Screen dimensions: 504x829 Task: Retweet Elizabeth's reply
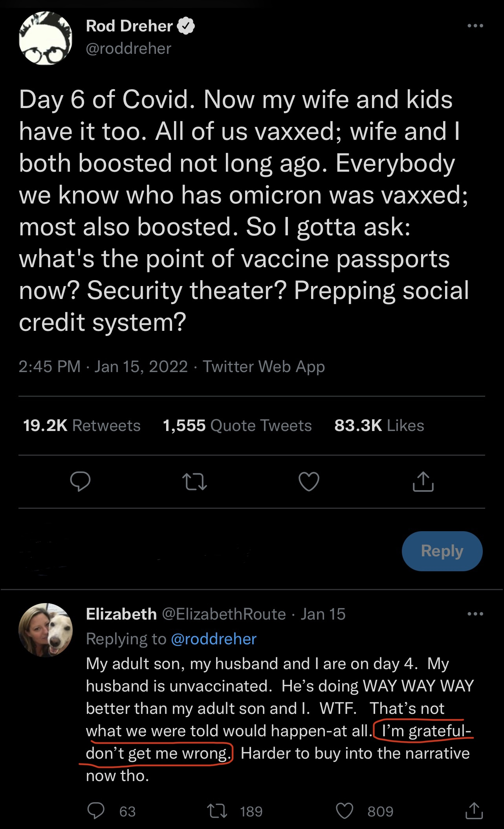tap(217, 811)
